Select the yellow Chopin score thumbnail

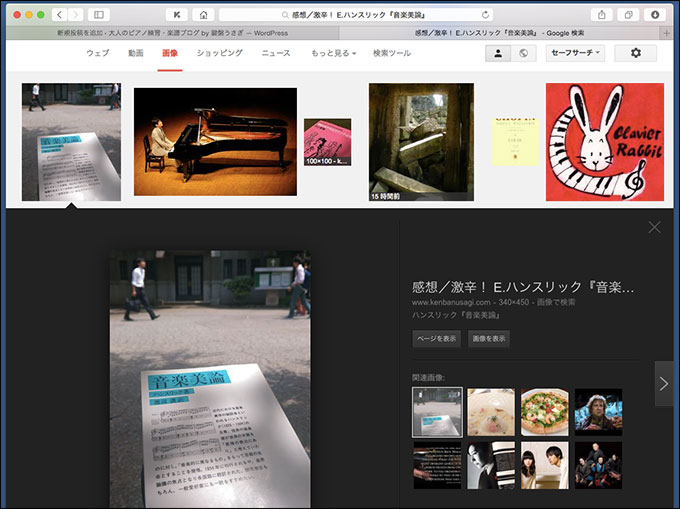515,142
